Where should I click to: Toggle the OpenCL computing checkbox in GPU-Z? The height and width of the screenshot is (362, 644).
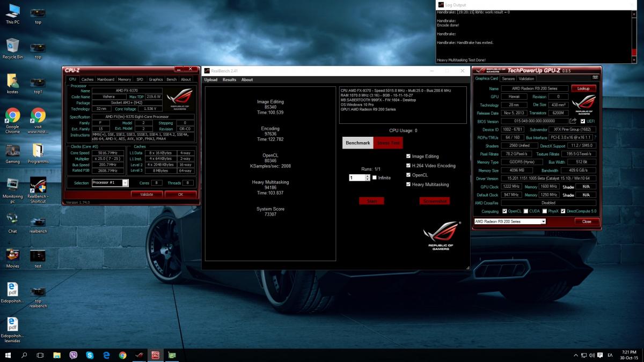(504, 211)
